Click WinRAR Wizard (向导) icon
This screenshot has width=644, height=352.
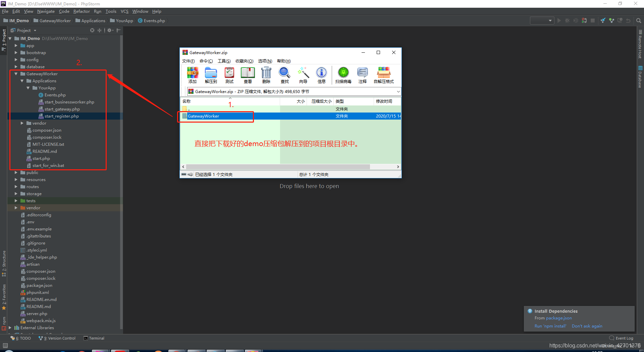[303, 75]
